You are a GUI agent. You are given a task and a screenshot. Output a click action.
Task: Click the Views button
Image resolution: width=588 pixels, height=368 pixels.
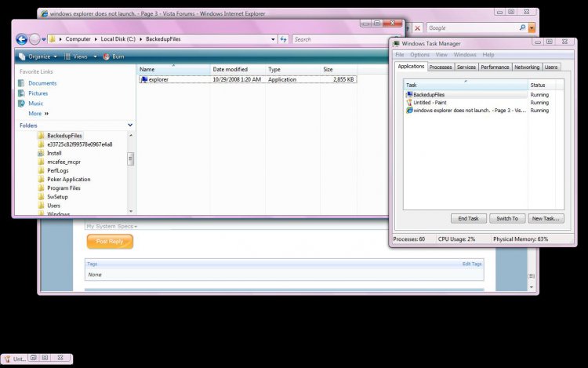[x=76, y=56]
